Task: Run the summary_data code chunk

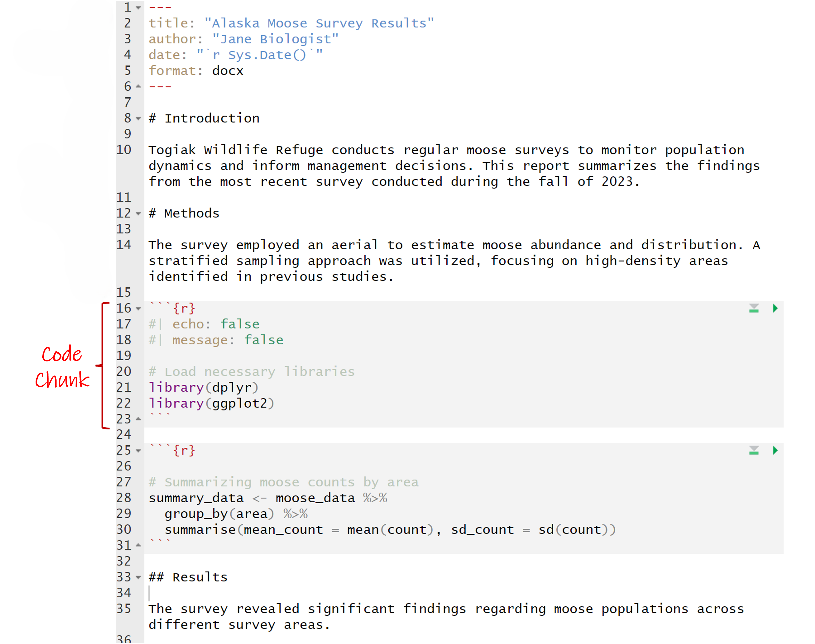Action: [775, 450]
